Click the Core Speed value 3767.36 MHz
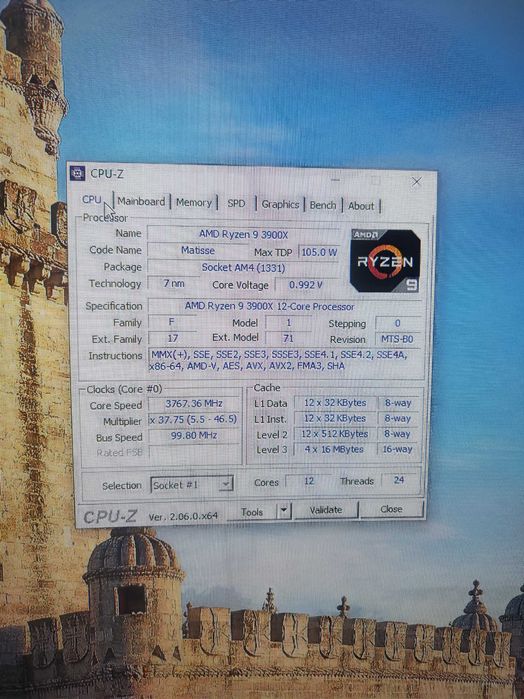 pyautogui.click(x=194, y=404)
